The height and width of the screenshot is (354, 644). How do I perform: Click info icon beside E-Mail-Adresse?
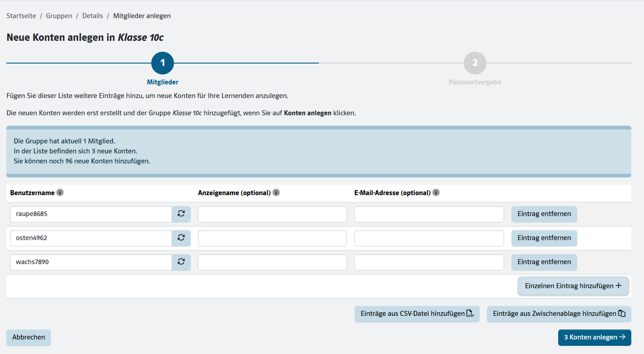436,193
